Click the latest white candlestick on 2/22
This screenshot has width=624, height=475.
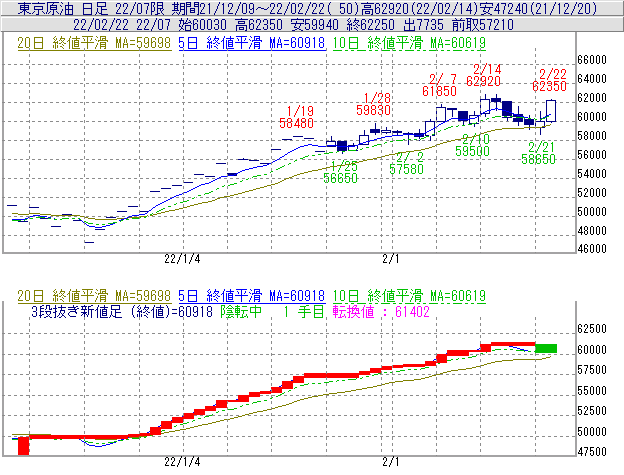[551, 111]
